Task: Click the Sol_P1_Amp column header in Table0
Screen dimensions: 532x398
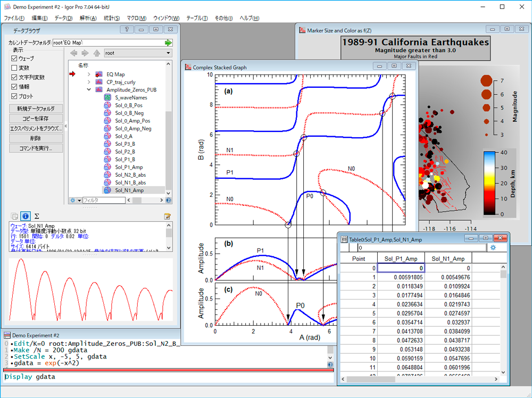Action: click(x=401, y=259)
